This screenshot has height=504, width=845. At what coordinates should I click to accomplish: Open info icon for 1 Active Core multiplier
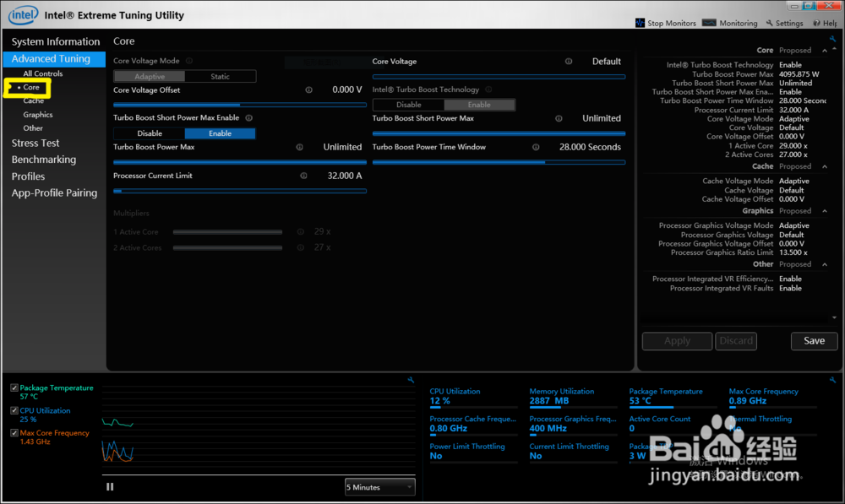tap(301, 231)
